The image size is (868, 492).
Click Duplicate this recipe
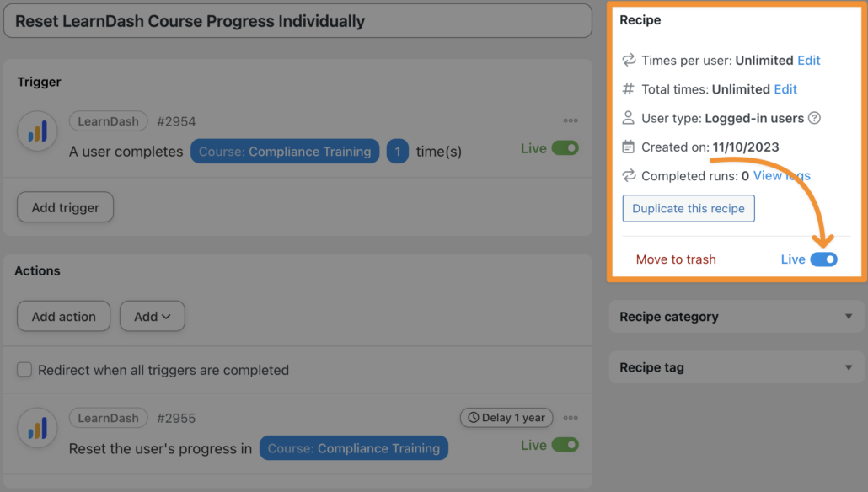click(688, 208)
